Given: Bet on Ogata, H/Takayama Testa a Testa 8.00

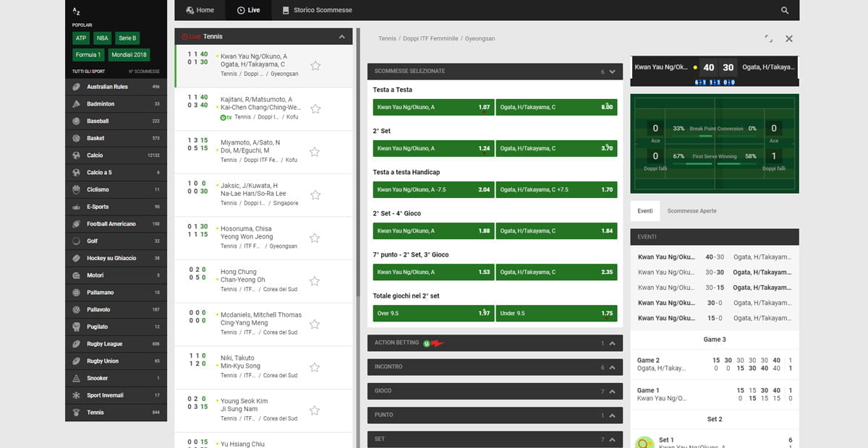Looking at the screenshot, I should point(556,107).
